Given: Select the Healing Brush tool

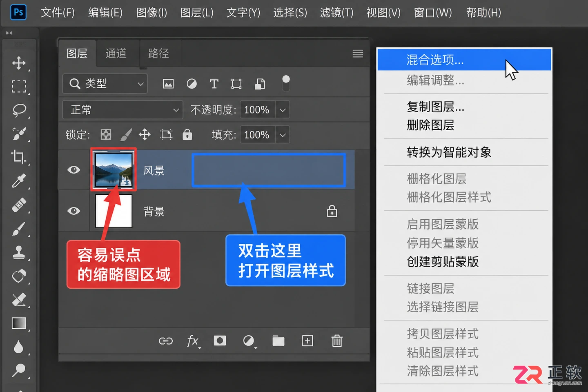Looking at the screenshot, I should pyautogui.click(x=19, y=205).
